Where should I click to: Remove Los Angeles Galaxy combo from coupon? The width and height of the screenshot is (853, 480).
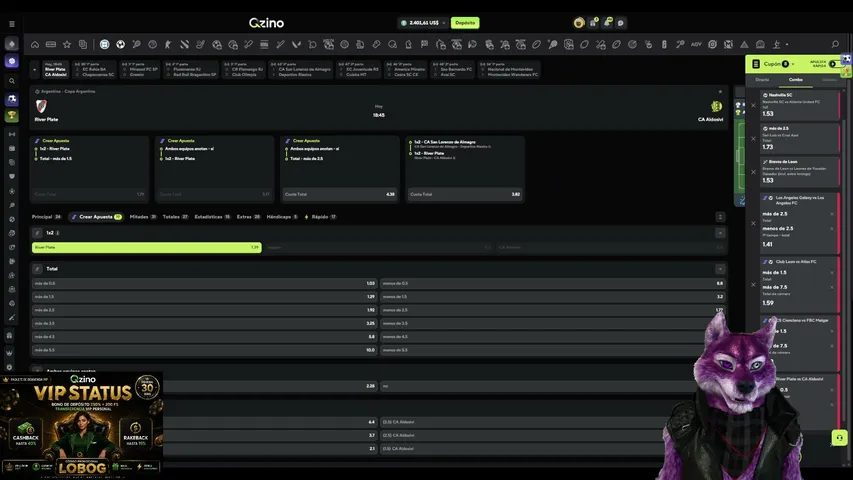(x=753, y=223)
